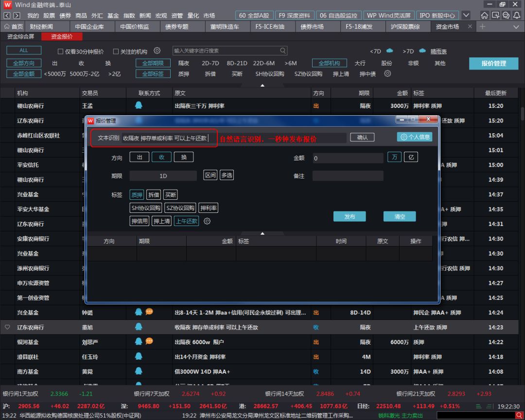Expand the page tab list chevron
Screen dimensions: 525x420
(x=516, y=27)
